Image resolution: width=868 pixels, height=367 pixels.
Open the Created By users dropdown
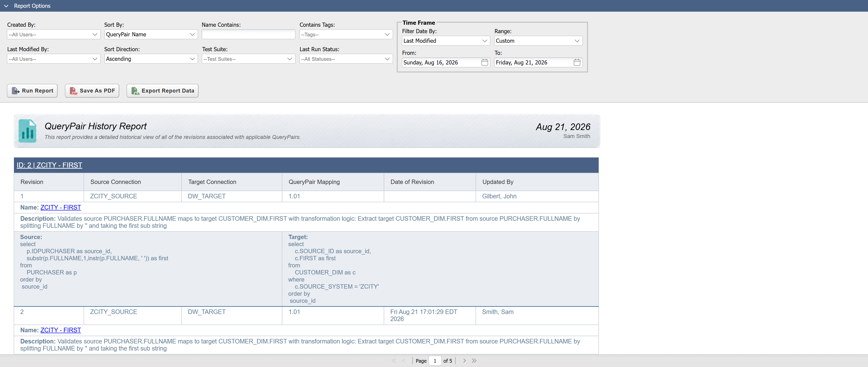[54, 34]
